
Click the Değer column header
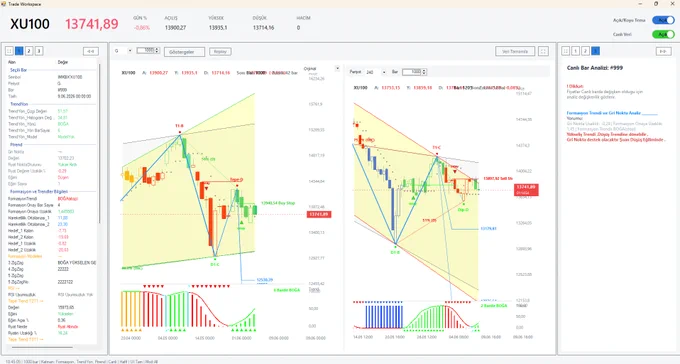[x=63, y=62]
